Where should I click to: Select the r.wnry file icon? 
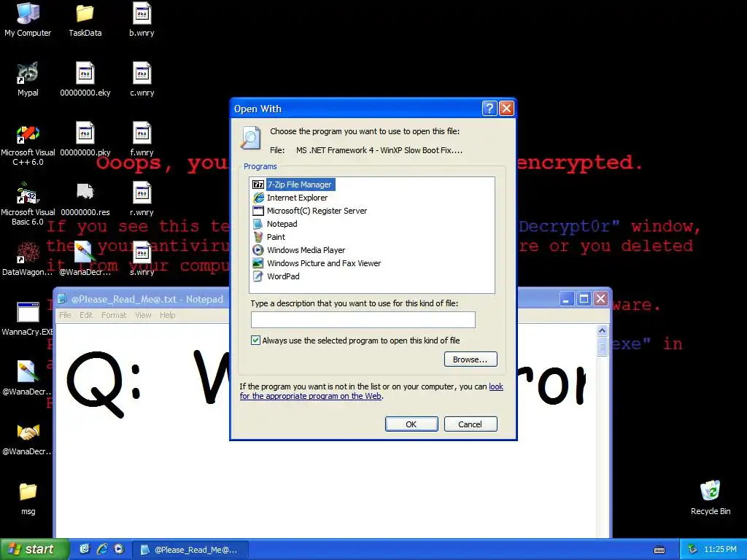(x=142, y=199)
